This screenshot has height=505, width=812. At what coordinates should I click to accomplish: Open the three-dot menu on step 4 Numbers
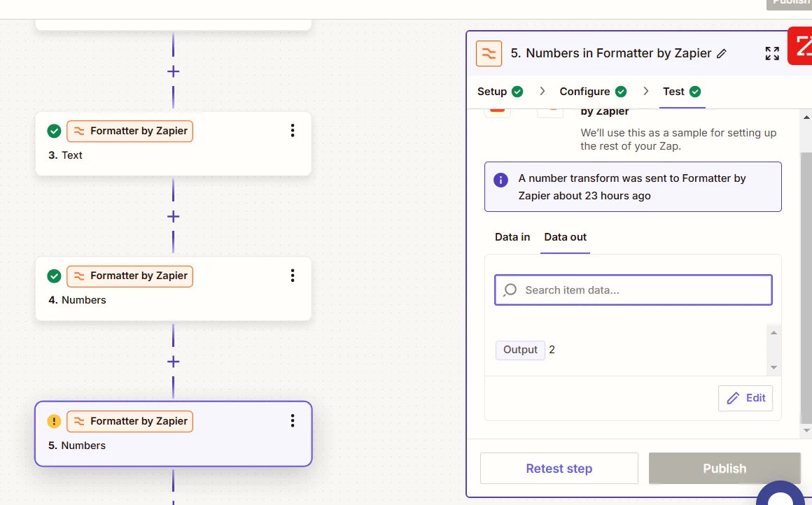293,276
